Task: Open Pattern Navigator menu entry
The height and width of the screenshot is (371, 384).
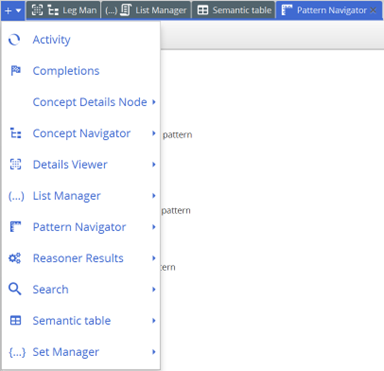Action: [x=81, y=227]
